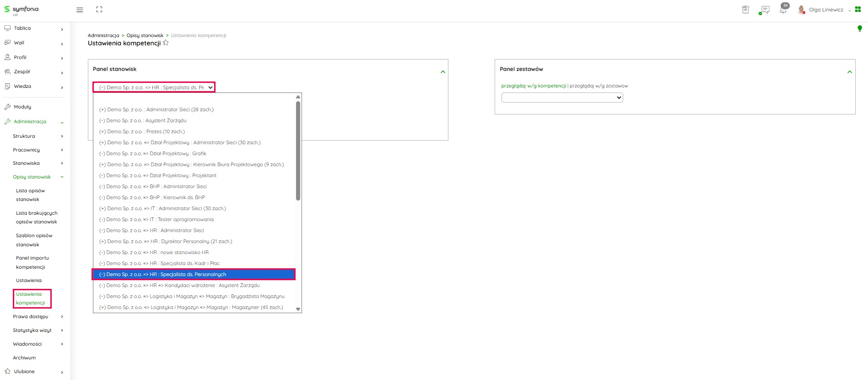Click the position list scrollbar
868x380 pixels.
[298, 151]
